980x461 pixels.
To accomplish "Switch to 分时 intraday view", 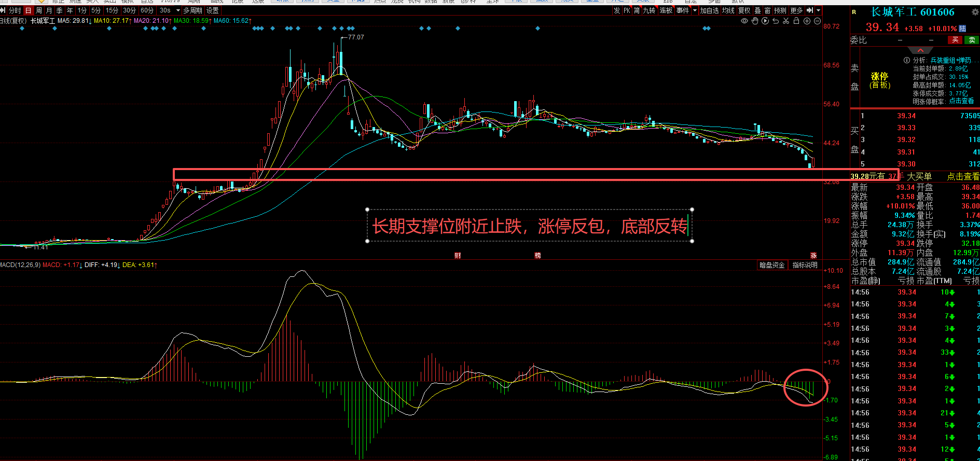I will (15, 10).
